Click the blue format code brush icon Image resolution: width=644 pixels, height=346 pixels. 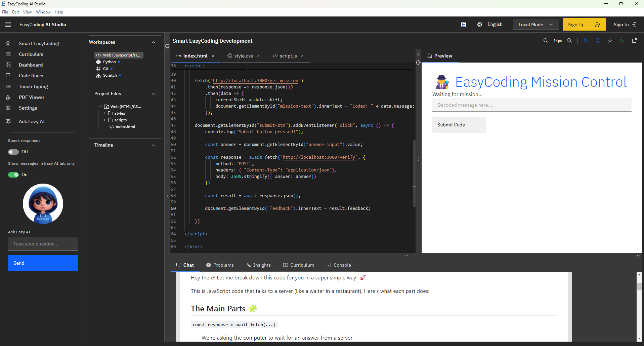click(586, 41)
